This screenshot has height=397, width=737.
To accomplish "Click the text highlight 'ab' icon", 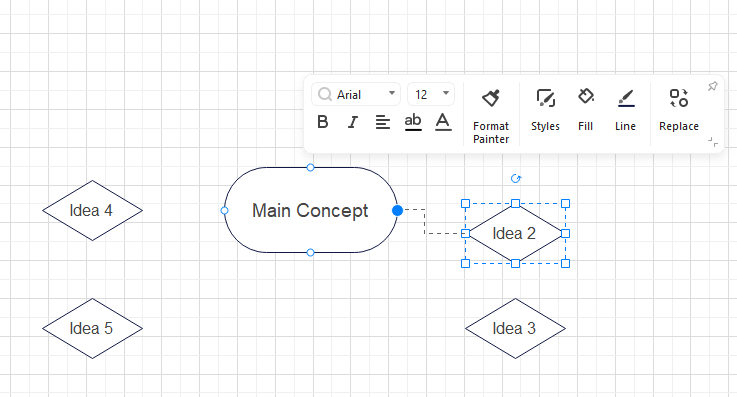I will click(x=413, y=122).
